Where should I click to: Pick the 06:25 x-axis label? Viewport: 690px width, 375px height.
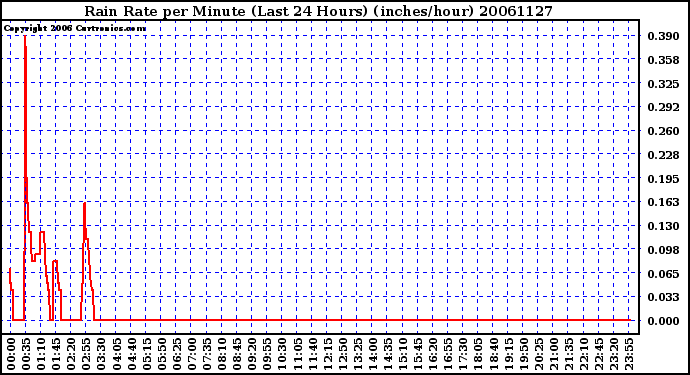click(x=176, y=354)
